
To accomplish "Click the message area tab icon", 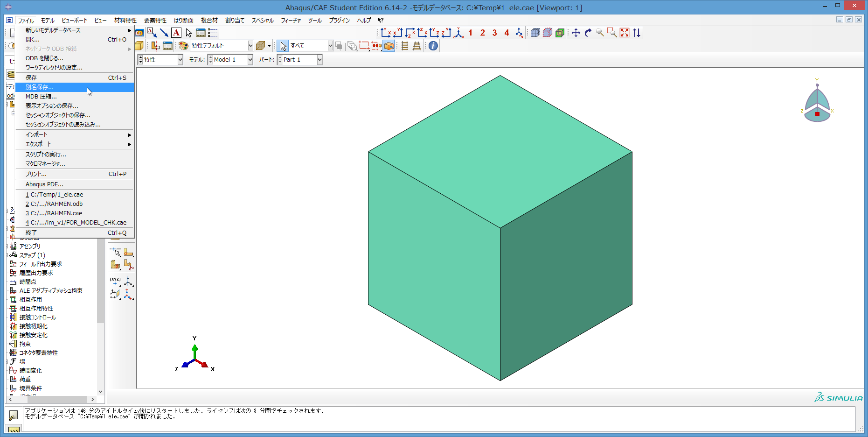I will [x=14, y=415].
